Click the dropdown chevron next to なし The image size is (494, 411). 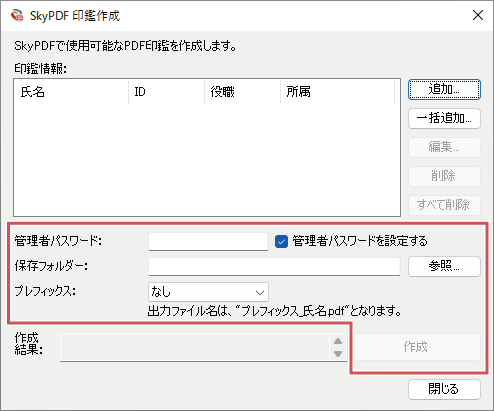260,293
